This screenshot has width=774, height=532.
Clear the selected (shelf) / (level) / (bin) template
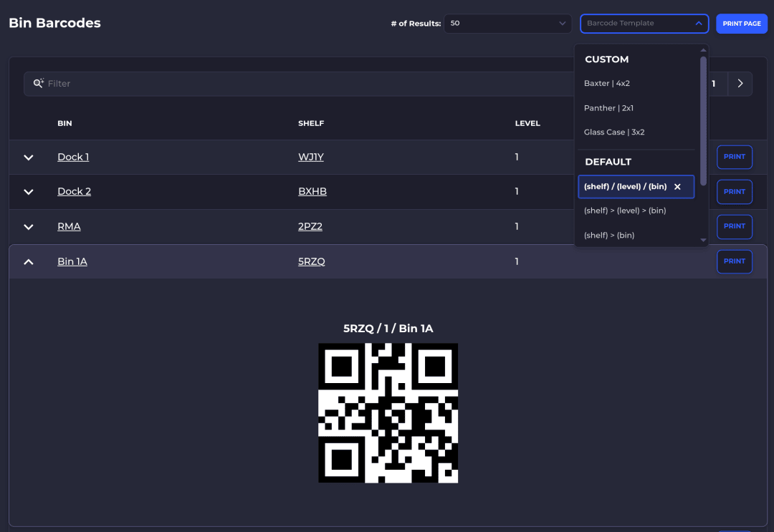click(x=677, y=186)
